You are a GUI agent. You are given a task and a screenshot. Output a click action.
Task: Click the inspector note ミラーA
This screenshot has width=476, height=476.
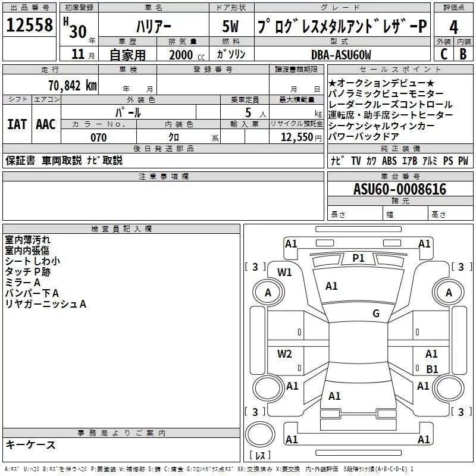tap(23, 283)
